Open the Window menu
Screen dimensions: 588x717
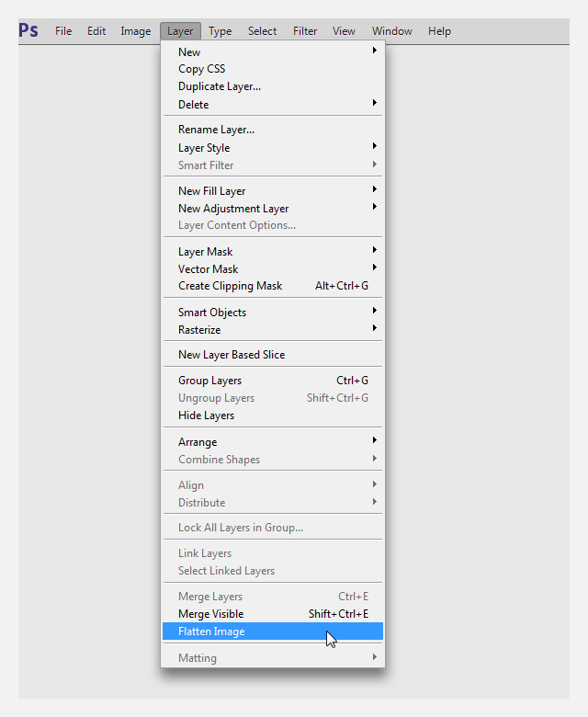click(392, 31)
